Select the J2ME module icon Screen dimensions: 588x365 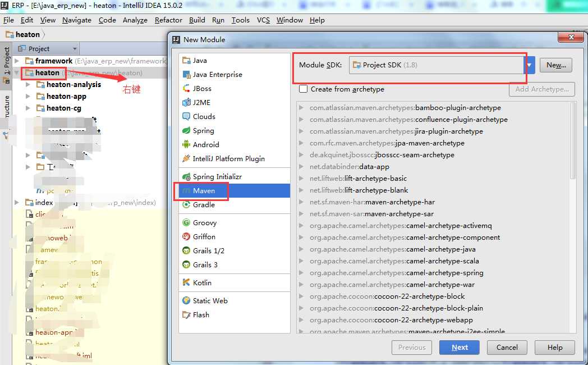coord(186,102)
